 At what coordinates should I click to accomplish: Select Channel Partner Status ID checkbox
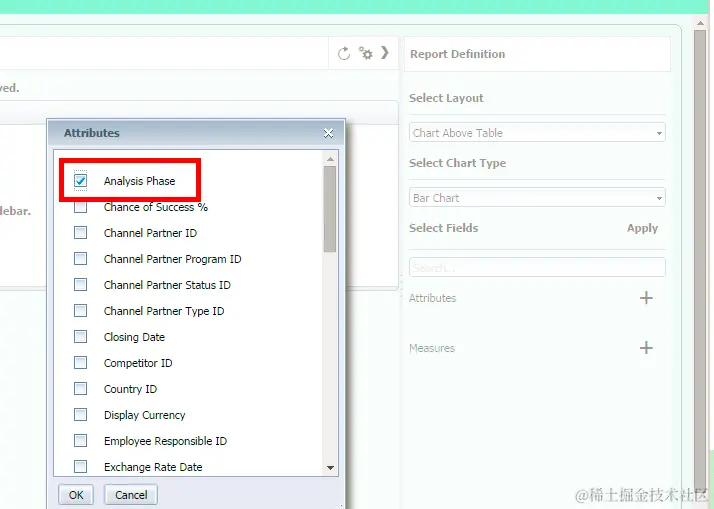coord(81,285)
